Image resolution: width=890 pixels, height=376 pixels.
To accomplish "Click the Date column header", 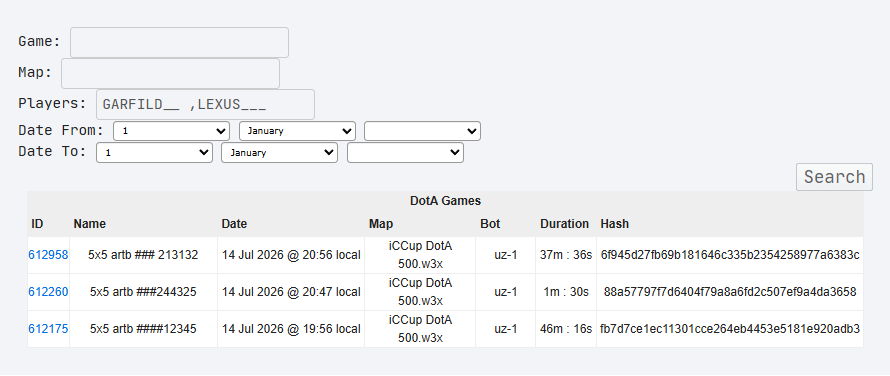I will 234,224.
